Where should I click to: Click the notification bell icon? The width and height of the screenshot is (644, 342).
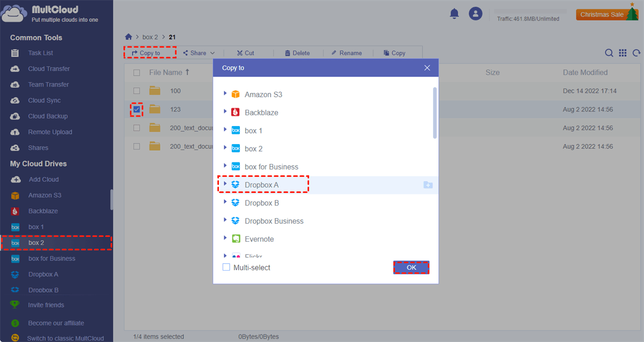(x=454, y=14)
